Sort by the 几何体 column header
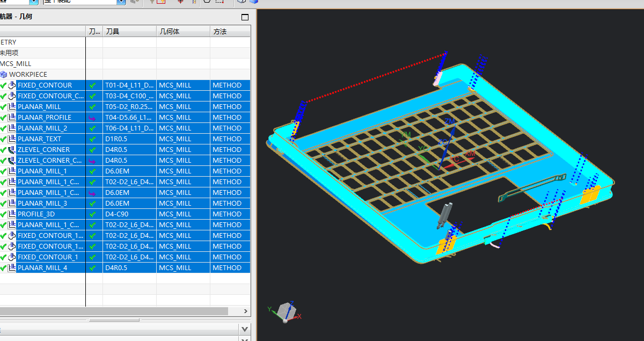The image size is (644, 341). point(183,32)
